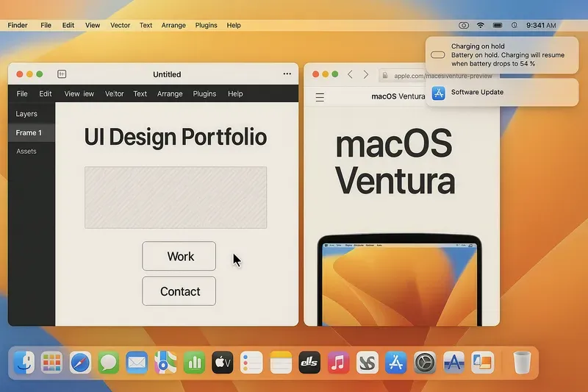
Task: Click the 9:341 AM clock in menu bar
Action: click(541, 25)
